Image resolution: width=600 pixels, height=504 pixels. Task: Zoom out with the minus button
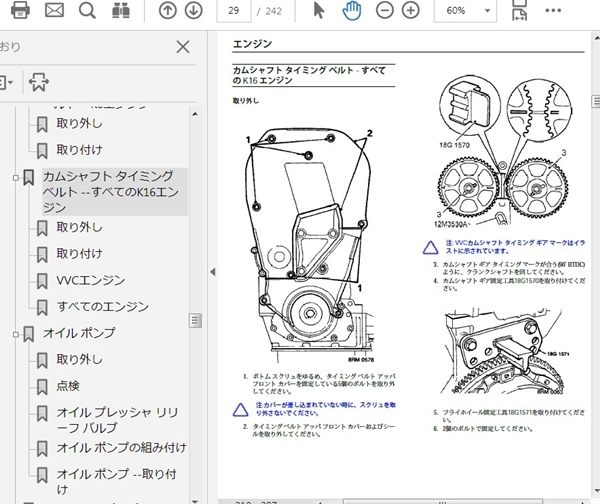click(385, 10)
